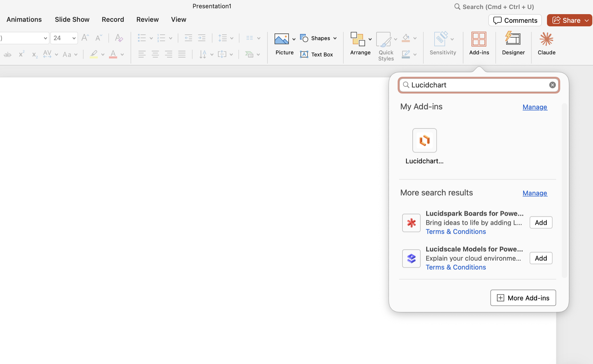
Task: Click Manage link beside More search results
Action: coord(535,193)
